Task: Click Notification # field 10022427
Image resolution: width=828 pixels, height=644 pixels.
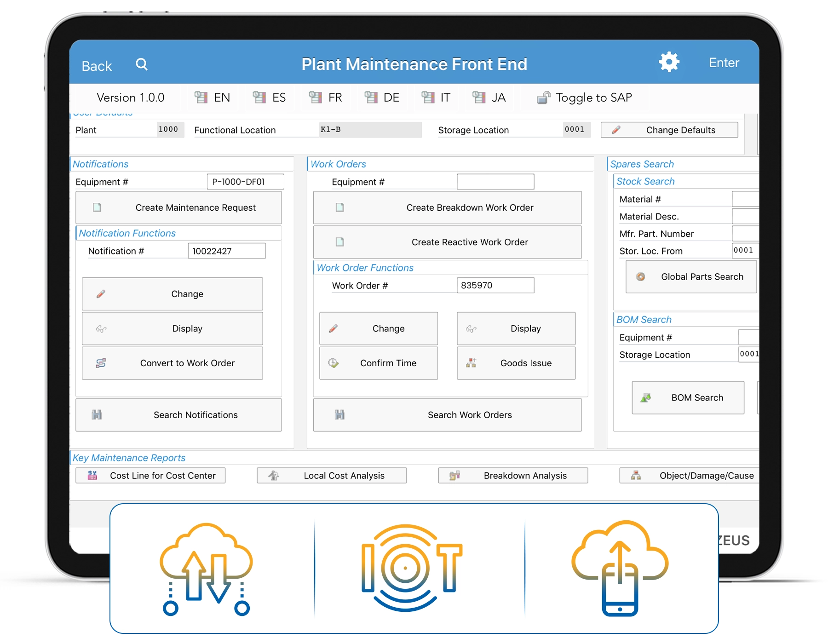Action: coord(227,251)
